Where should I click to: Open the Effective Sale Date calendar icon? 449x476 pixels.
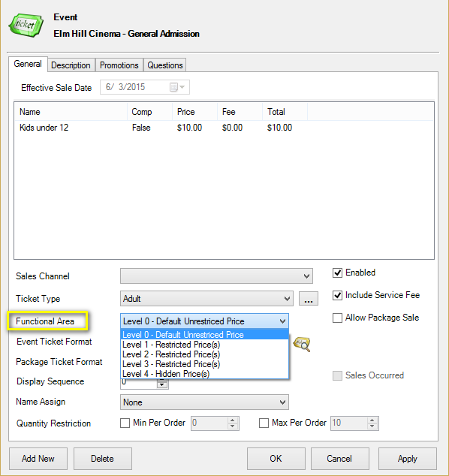177,87
